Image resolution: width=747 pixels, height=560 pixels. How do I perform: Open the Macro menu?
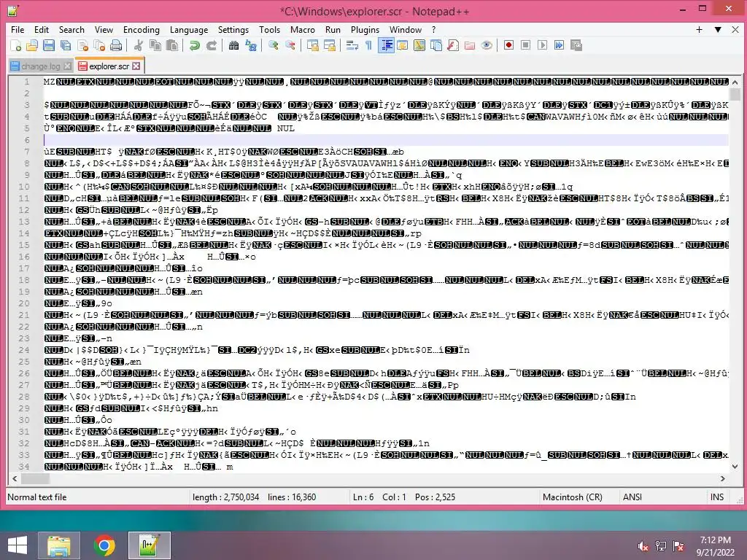click(303, 29)
